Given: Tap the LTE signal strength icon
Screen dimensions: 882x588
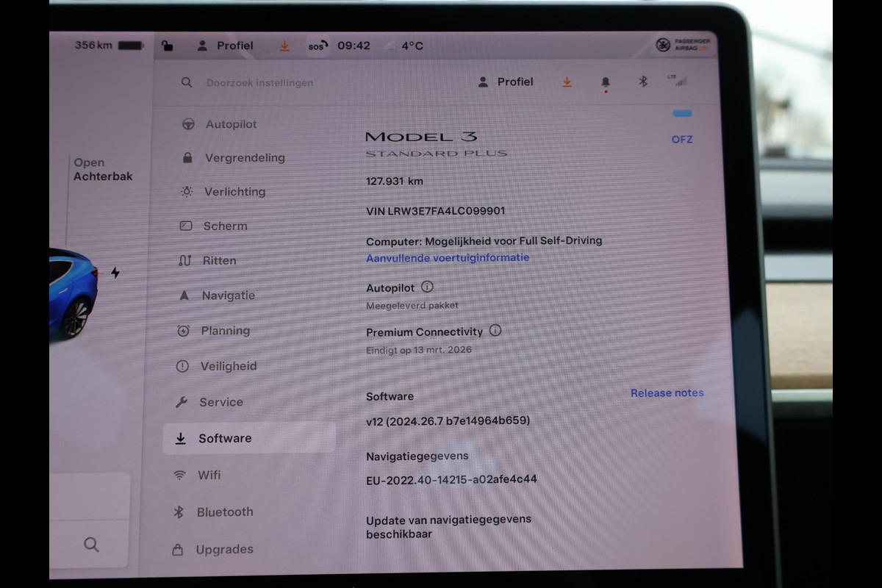Looking at the screenshot, I should pyautogui.click(x=677, y=81).
